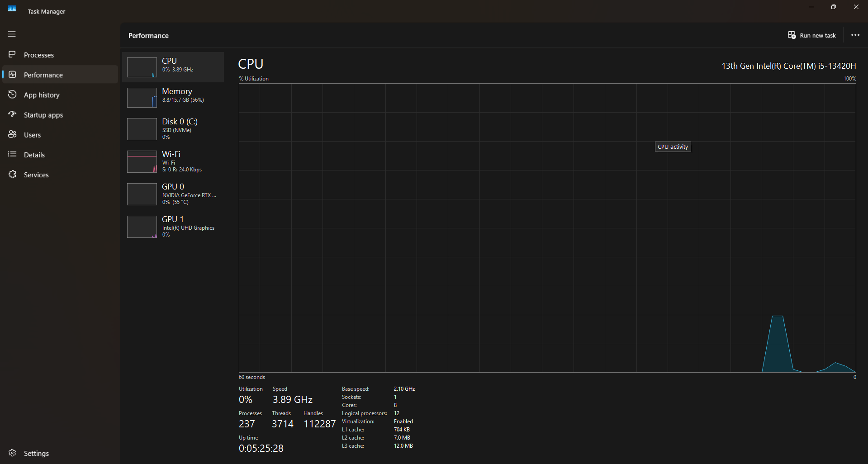Click the Processes count 237
The height and width of the screenshot is (464, 868).
click(247, 424)
